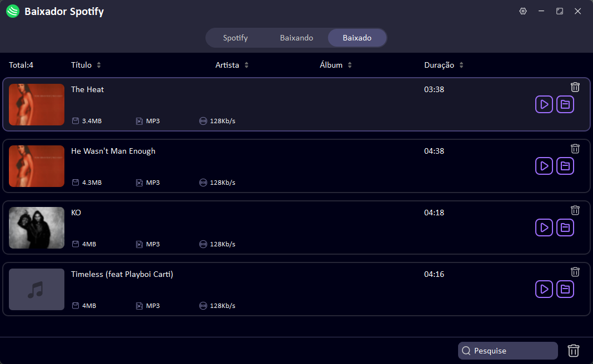593x364 pixels.
Task: Open folder for Timeless track
Action: click(565, 289)
